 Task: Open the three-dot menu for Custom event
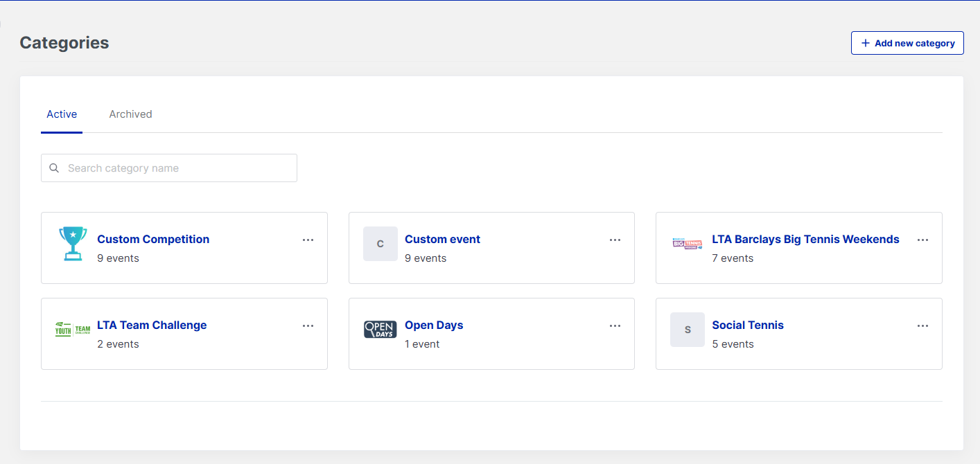click(615, 240)
